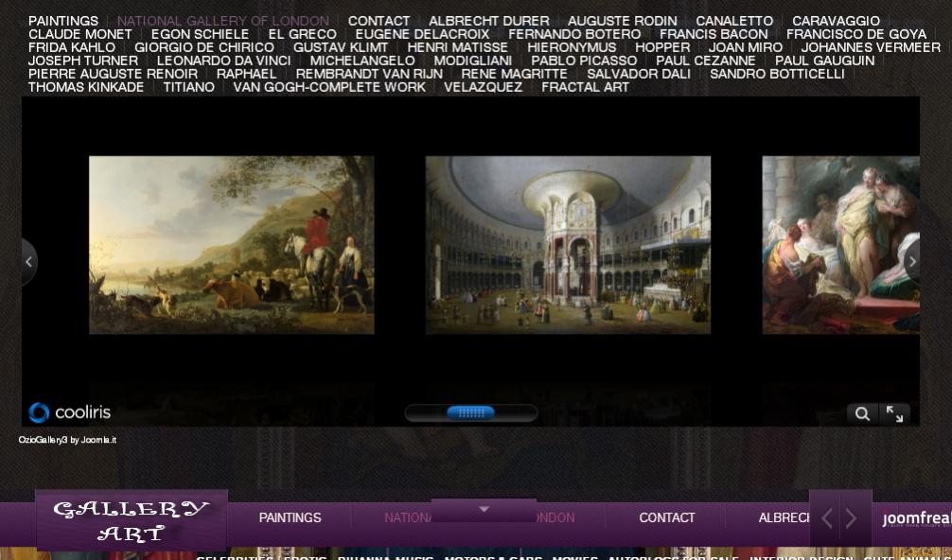Select Albrecht item in the purple bottom bar
The height and width of the screenshot is (560, 952).
[784, 517]
